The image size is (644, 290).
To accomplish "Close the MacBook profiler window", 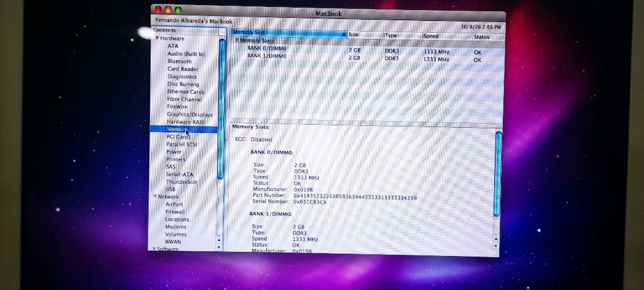I will coord(158,9).
